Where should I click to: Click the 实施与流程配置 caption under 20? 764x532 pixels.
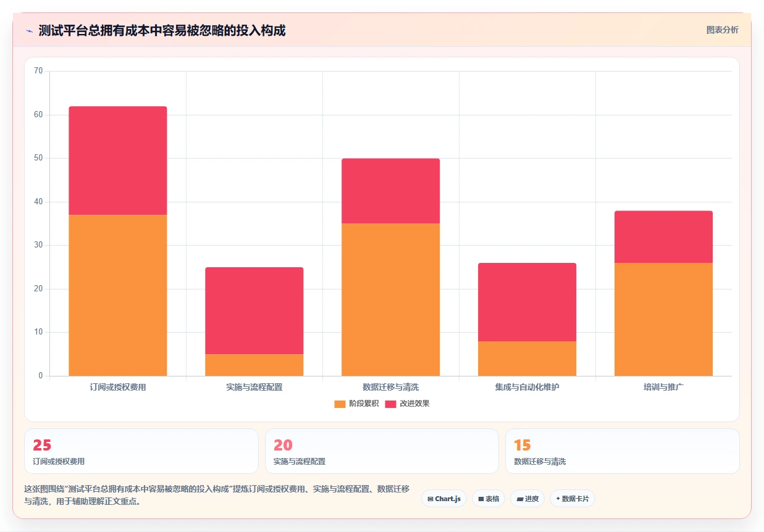point(300,461)
